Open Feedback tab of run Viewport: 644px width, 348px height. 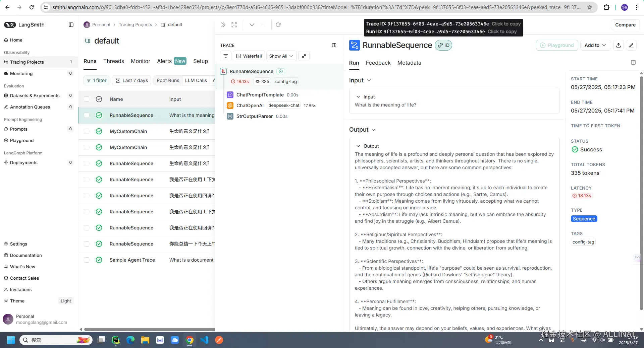tap(378, 63)
